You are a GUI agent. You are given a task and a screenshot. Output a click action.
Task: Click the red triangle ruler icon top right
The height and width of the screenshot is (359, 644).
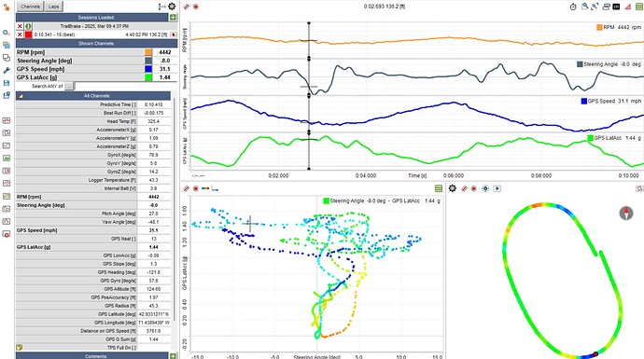pos(627,7)
